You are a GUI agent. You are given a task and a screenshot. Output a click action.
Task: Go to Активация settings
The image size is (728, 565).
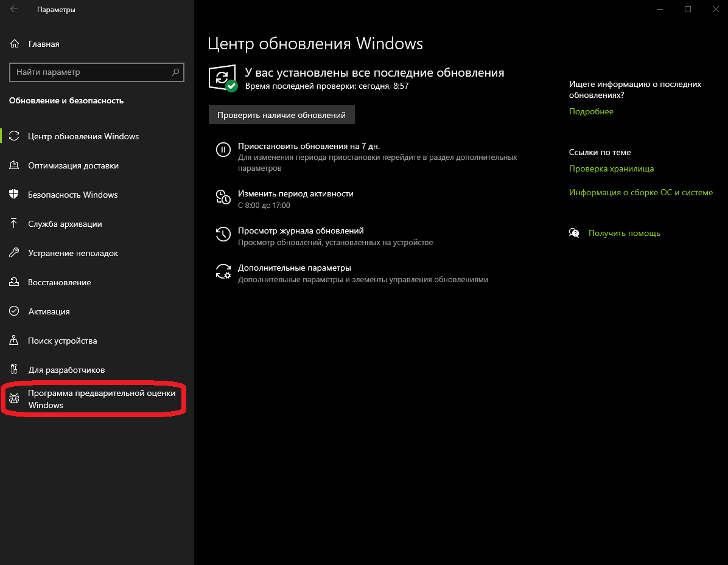[x=49, y=311]
